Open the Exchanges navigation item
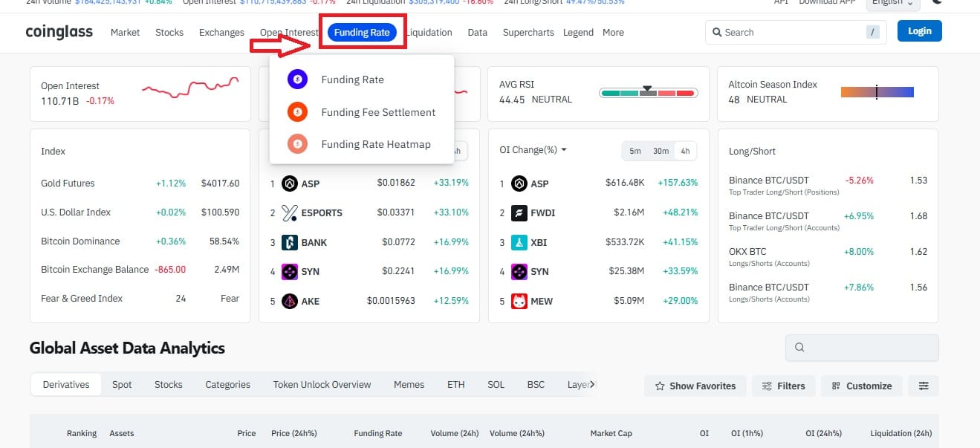The width and height of the screenshot is (980, 448). click(221, 32)
